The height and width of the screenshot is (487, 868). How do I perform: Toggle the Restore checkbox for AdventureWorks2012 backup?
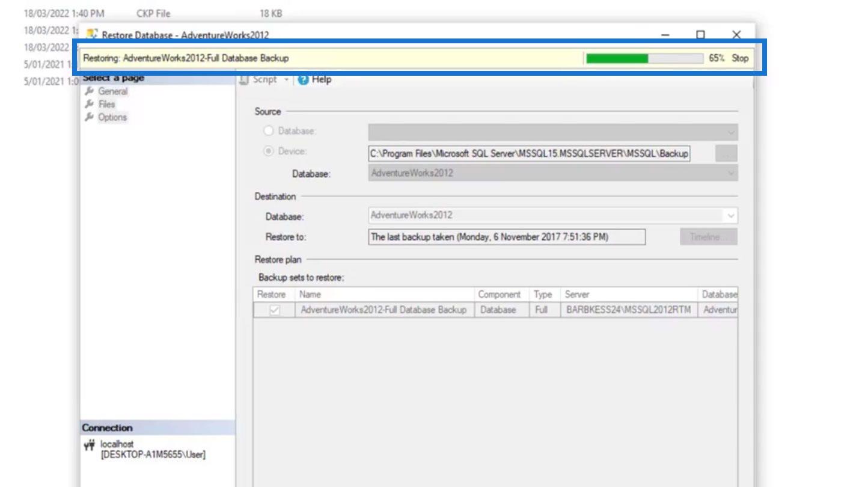tap(275, 310)
